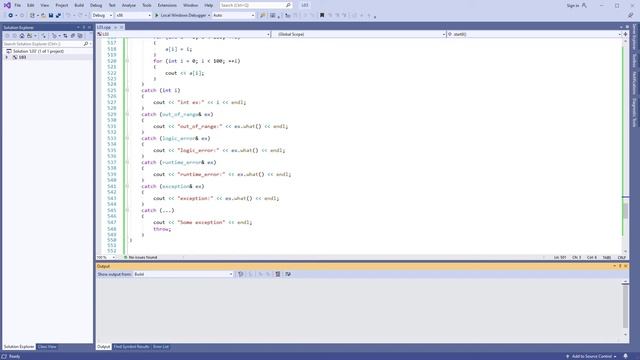The image size is (640, 360).
Task: Collapse the catch (...) outline toggle
Action: 127,211
